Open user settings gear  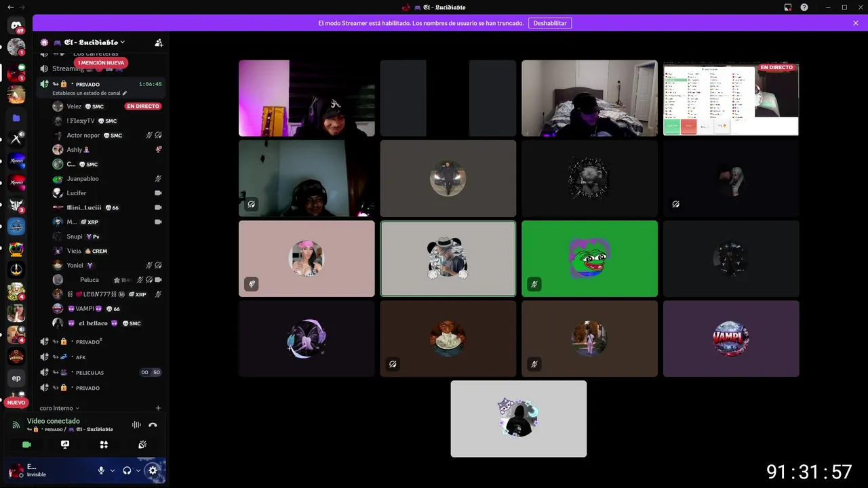coord(153,470)
